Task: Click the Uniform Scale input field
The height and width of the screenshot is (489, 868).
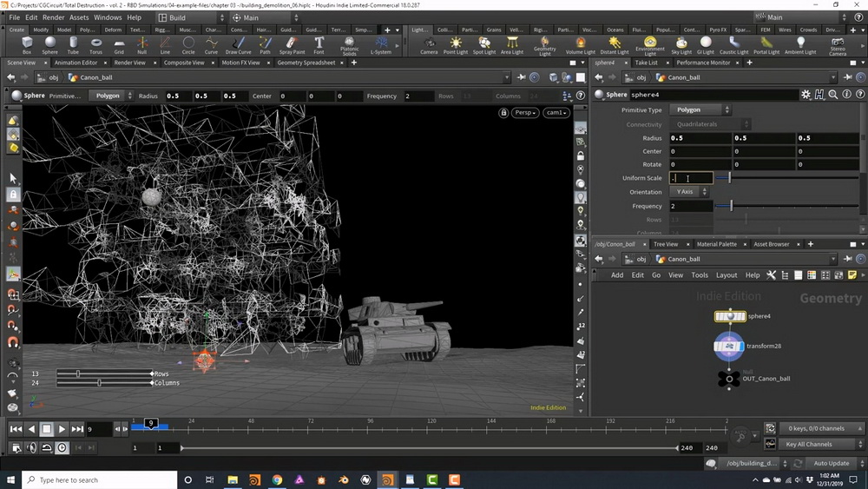Action: [x=691, y=178]
